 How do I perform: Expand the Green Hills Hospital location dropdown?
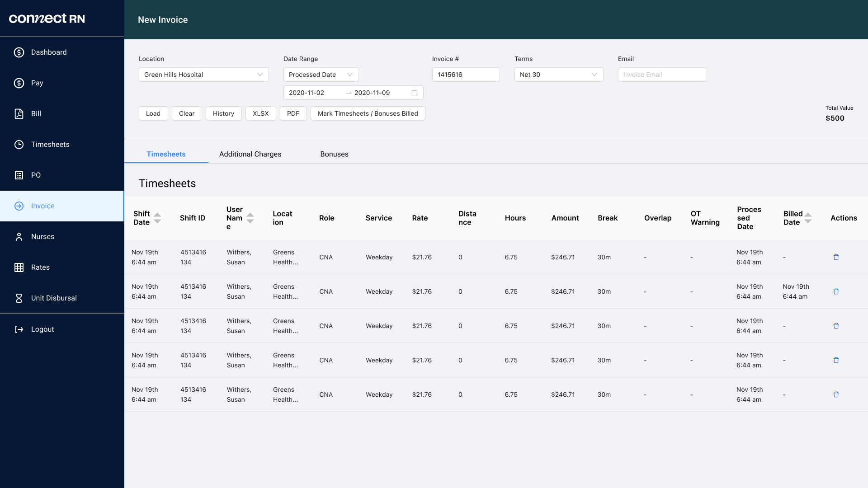(203, 75)
